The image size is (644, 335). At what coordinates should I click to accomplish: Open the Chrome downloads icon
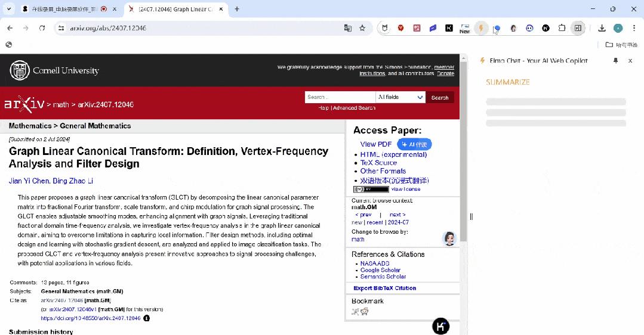pos(602,28)
